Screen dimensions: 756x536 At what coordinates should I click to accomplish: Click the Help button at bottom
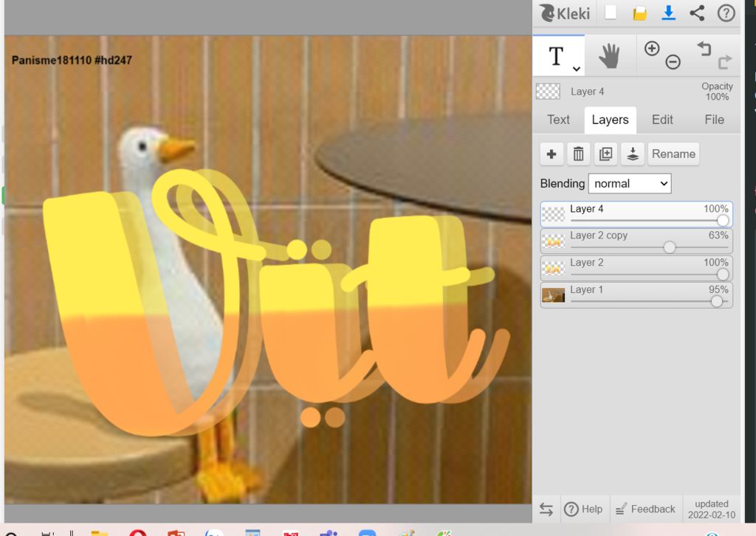583,509
